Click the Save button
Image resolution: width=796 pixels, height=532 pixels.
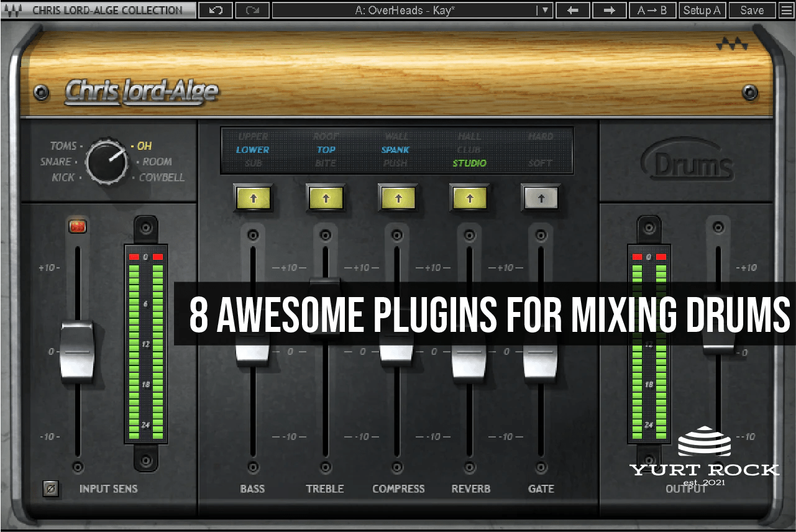pyautogui.click(x=751, y=10)
